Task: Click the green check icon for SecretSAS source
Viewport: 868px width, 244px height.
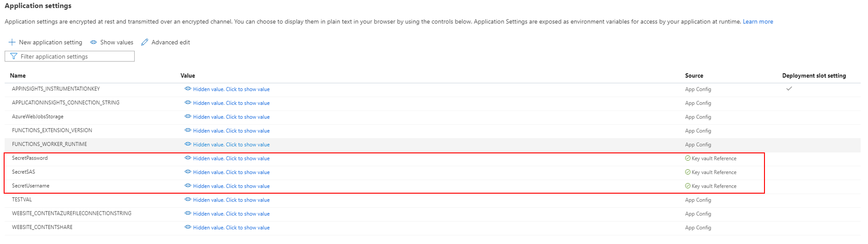Action: click(x=688, y=172)
